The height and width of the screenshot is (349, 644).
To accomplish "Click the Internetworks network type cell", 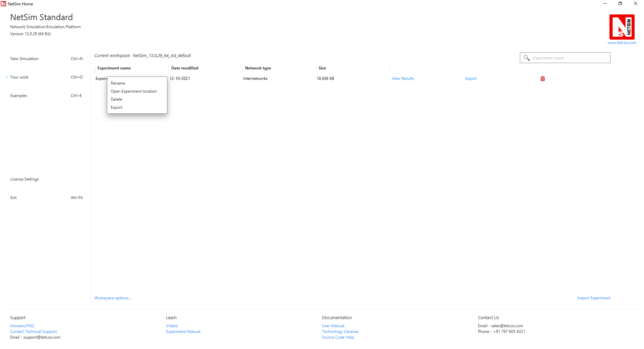I will point(255,79).
